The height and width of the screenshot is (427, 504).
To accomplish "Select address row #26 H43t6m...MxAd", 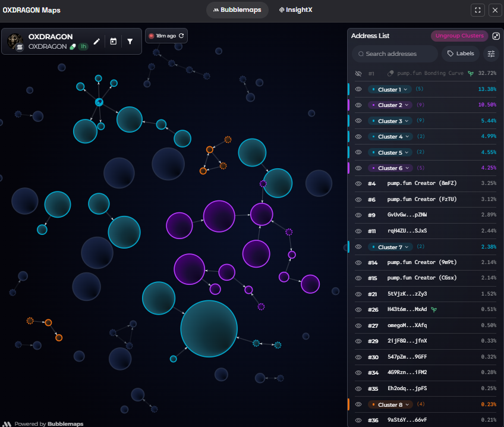I will pos(426,310).
